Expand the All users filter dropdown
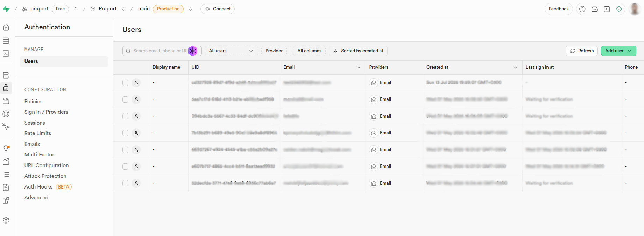The height and width of the screenshot is (236, 644). click(231, 51)
